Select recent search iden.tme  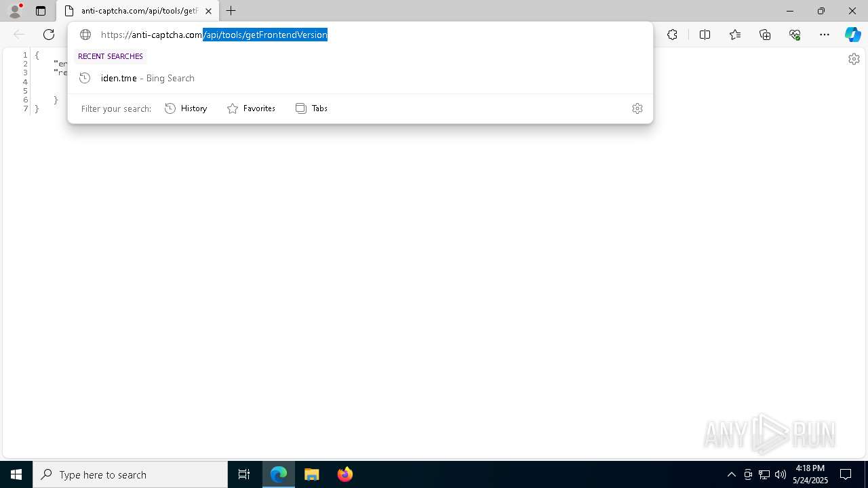click(x=360, y=78)
